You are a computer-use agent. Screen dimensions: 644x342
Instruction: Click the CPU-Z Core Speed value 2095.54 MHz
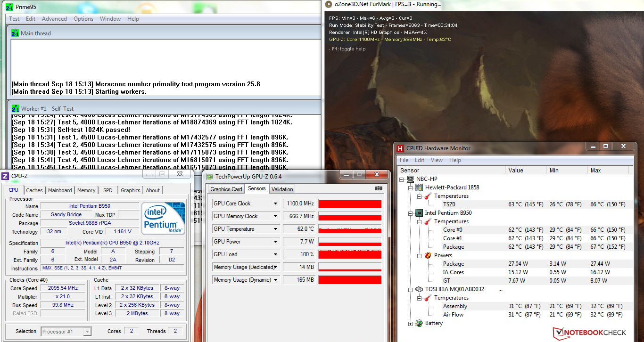[63, 288]
